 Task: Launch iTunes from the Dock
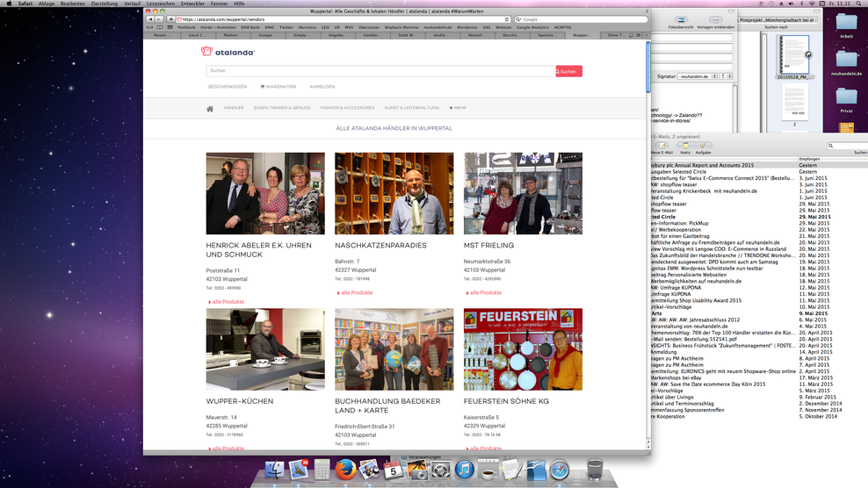[x=465, y=470]
